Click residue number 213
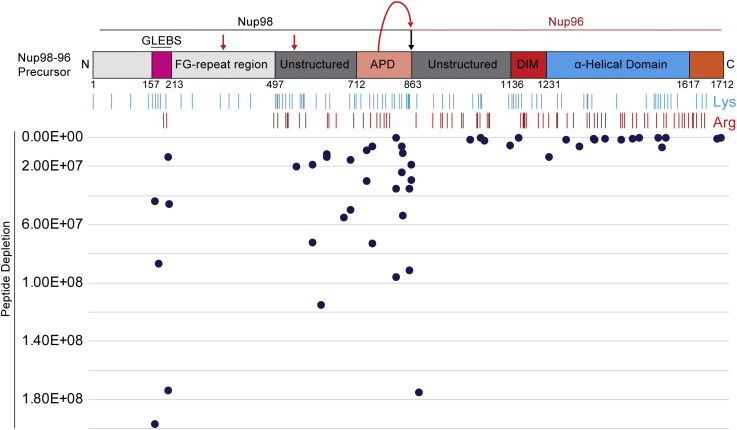Image resolution: width=737 pixels, height=430 pixels. click(174, 85)
